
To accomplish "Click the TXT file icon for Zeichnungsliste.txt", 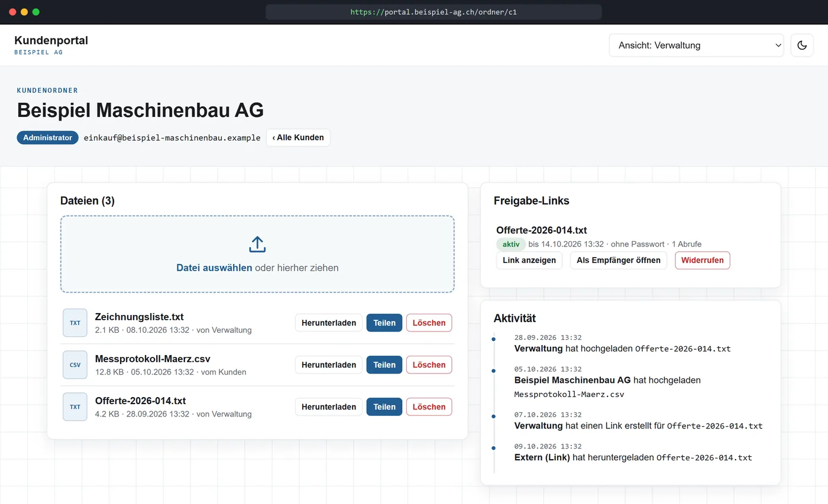I will (x=75, y=323).
